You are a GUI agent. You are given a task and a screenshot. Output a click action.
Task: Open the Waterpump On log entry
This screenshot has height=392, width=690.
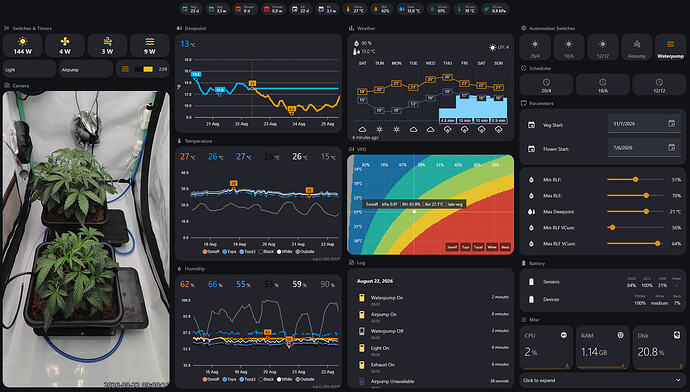[433, 300]
